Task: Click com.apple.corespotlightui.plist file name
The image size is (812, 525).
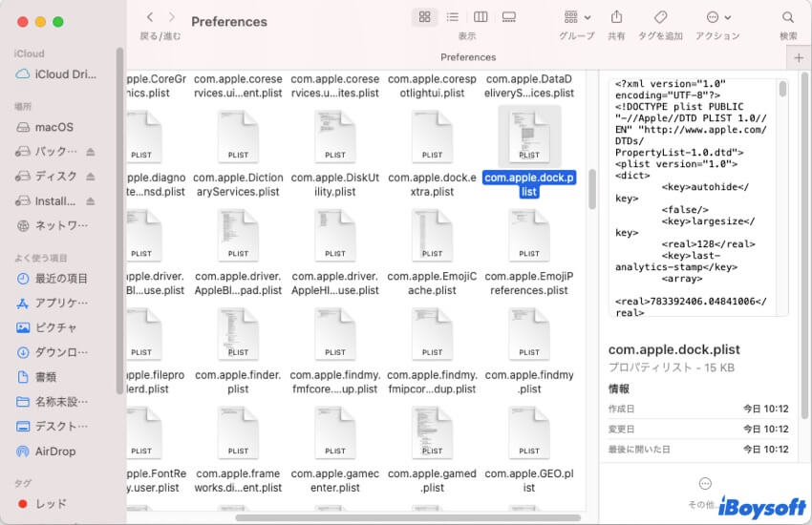Action: tap(432, 86)
